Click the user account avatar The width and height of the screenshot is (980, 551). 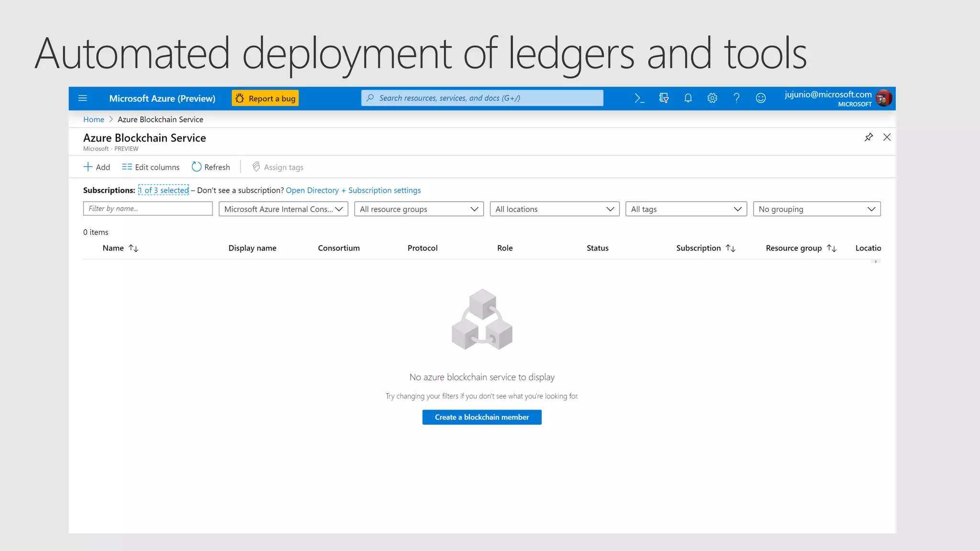tap(883, 99)
